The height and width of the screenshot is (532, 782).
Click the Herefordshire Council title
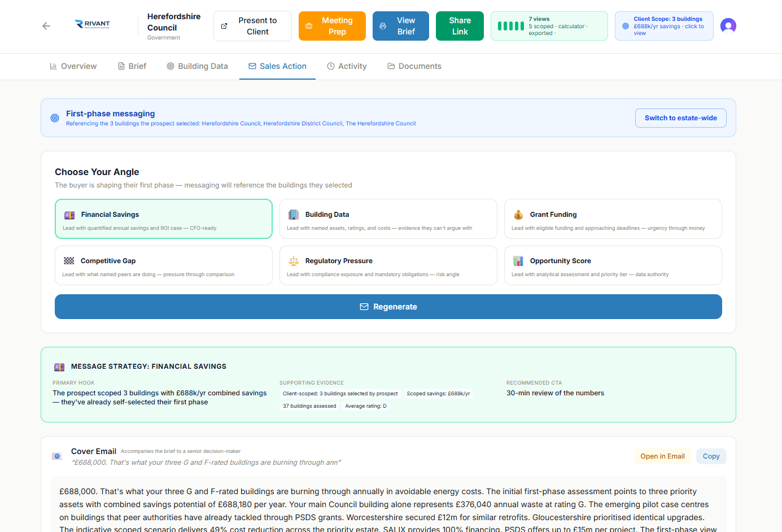point(174,22)
